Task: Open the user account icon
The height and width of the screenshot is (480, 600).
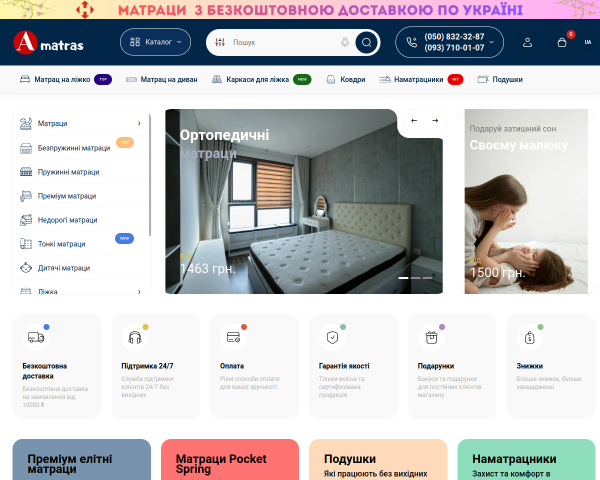Action: tap(527, 42)
